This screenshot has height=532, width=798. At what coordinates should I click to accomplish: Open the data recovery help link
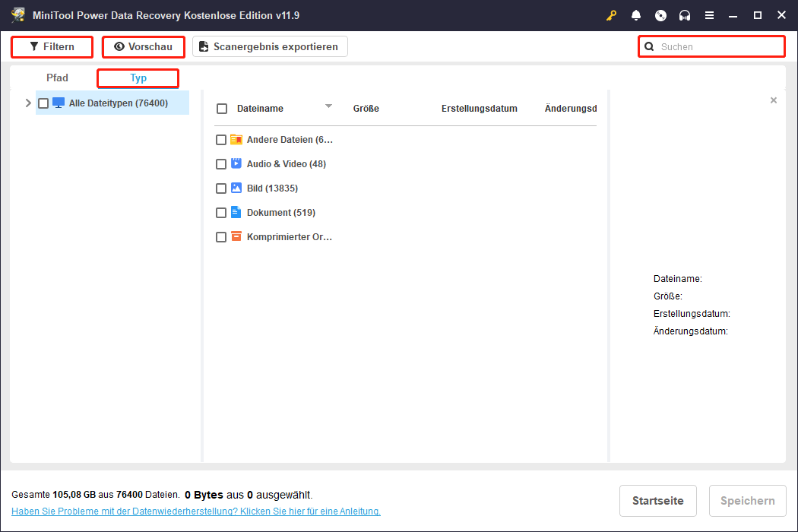click(x=196, y=511)
